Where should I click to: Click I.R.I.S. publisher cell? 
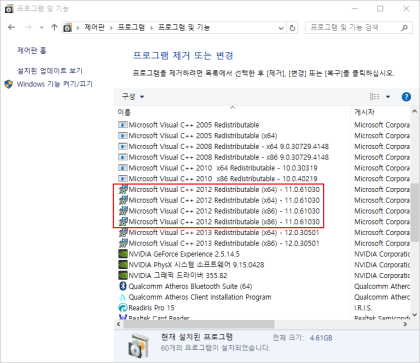[363, 308]
